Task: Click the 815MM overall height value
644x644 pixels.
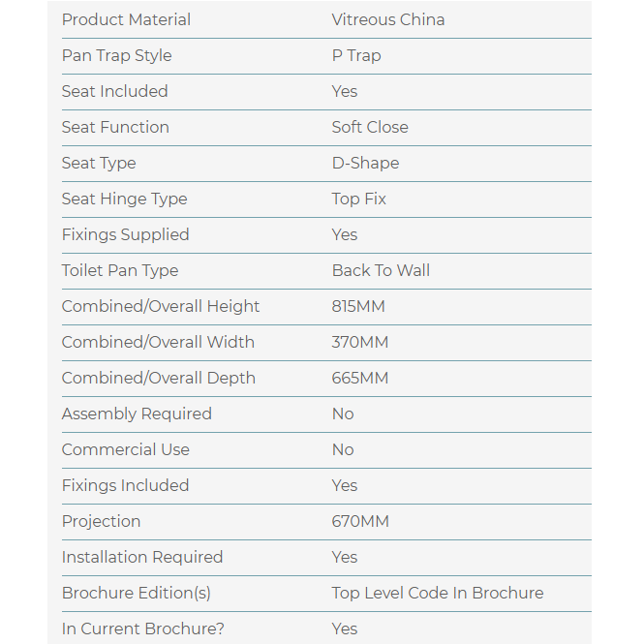Action: [358, 306]
